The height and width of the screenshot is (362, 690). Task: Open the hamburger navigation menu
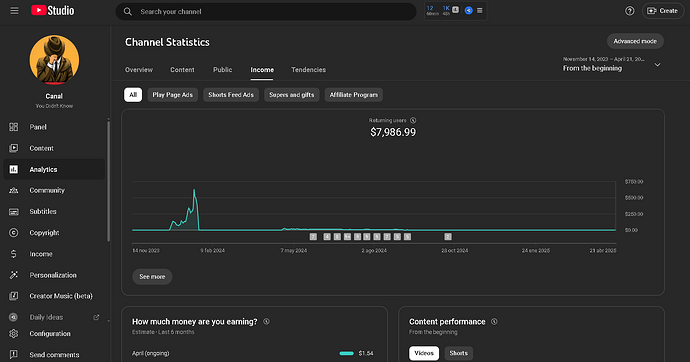[x=15, y=11]
